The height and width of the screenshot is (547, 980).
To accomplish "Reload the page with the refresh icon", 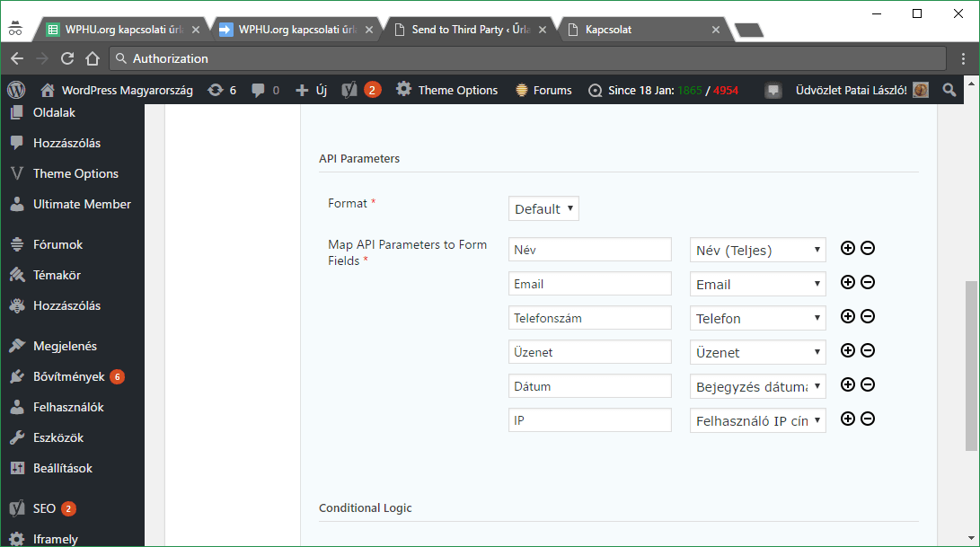I will tap(66, 58).
